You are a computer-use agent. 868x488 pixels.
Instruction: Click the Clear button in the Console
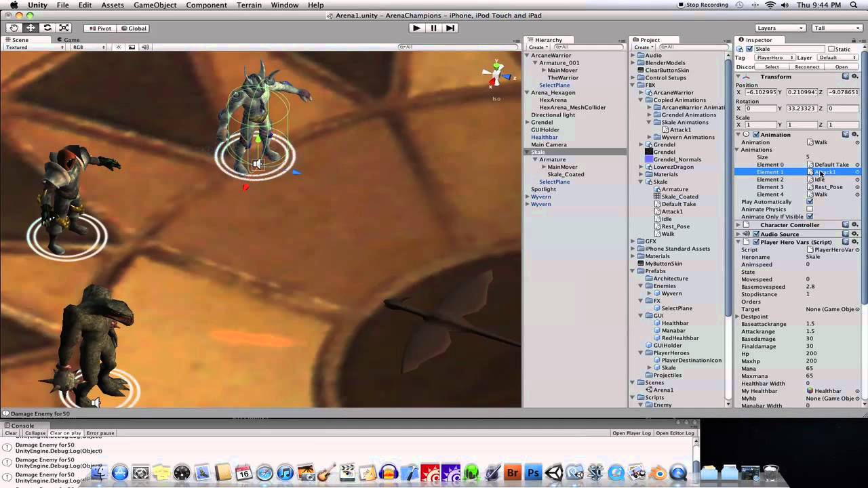pos(10,432)
